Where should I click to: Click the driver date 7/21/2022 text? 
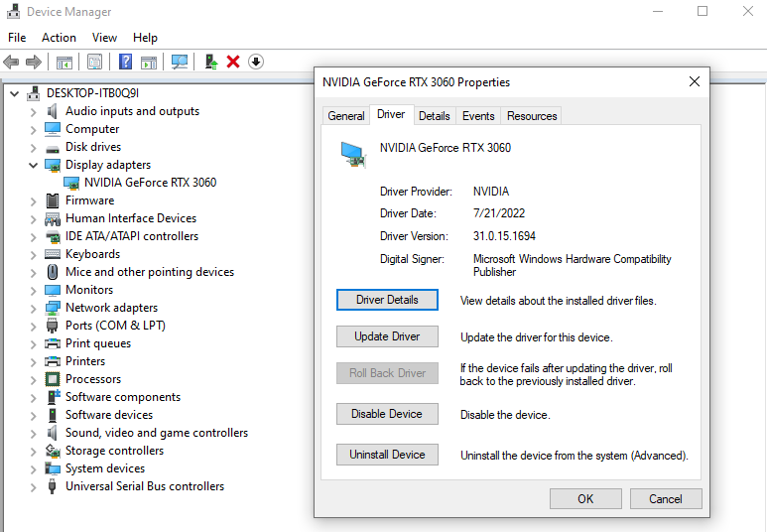point(499,213)
